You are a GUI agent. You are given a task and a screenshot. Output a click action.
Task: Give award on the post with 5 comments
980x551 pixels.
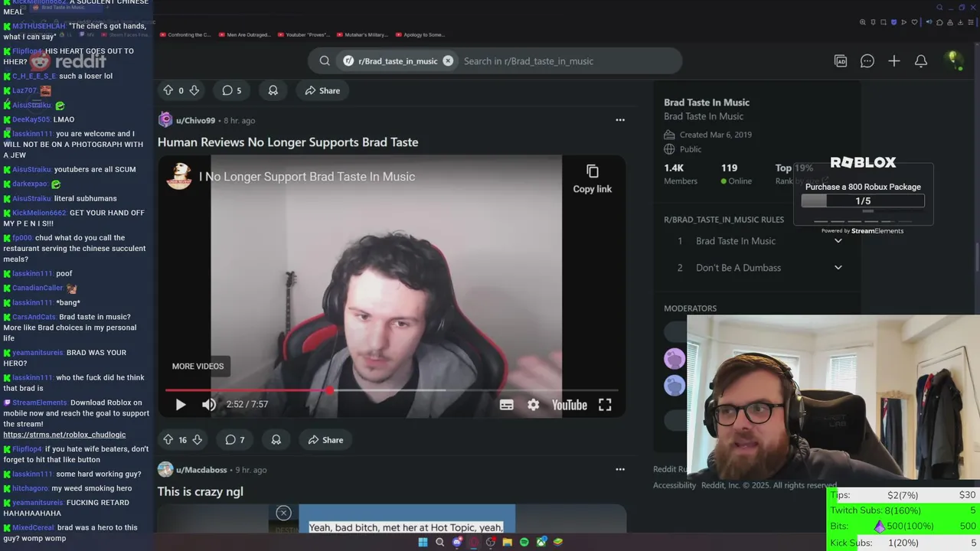(273, 90)
